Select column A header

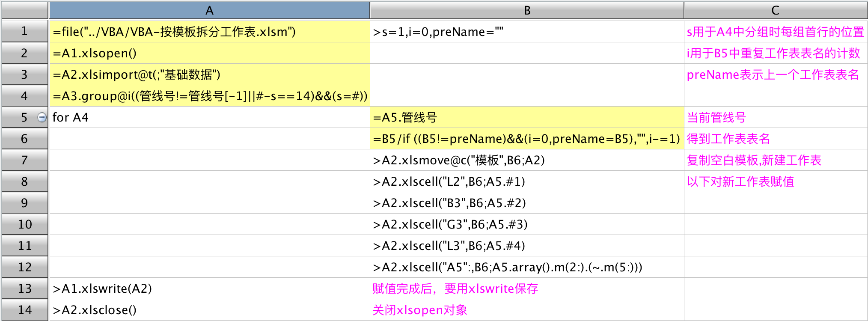(209, 10)
